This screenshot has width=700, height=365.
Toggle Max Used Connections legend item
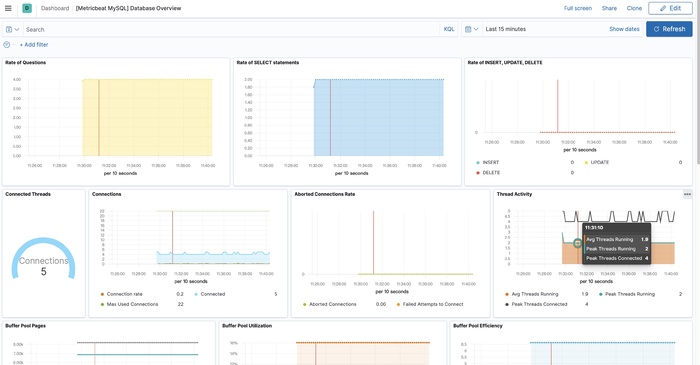pos(132,304)
